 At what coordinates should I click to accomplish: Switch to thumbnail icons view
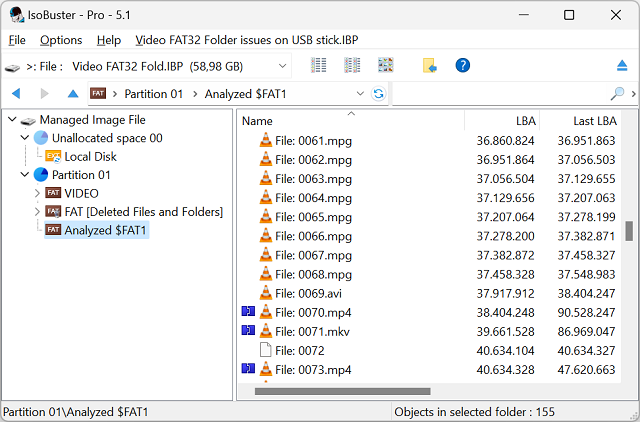386,65
